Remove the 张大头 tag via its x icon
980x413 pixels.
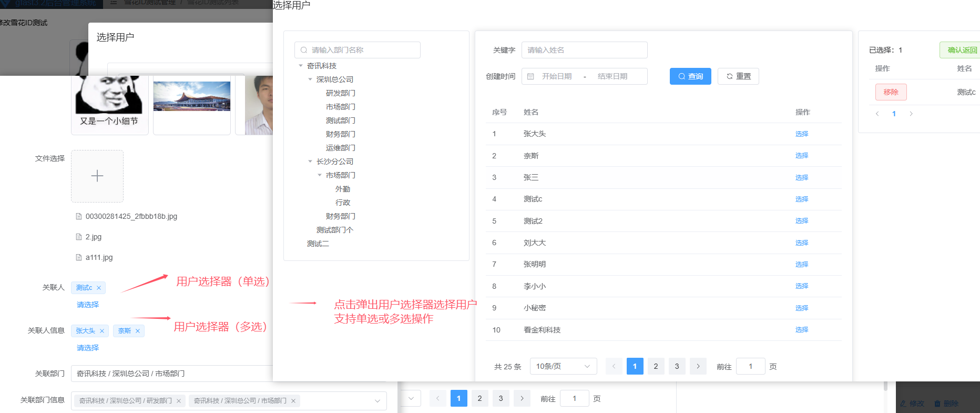click(102, 331)
